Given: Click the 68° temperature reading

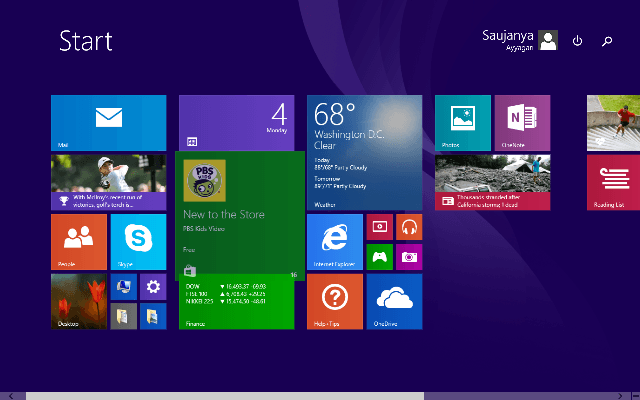Looking at the screenshot, I should (x=335, y=114).
